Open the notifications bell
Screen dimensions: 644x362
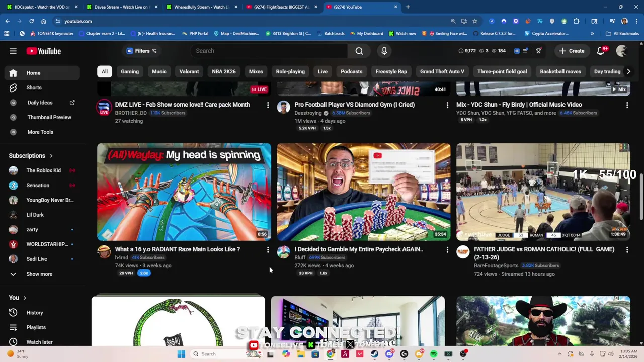(601, 51)
